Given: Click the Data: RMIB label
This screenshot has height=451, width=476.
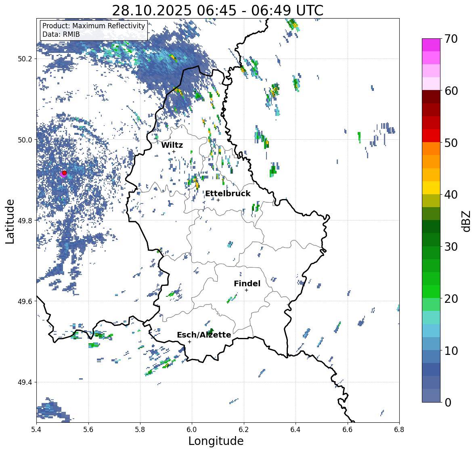Looking at the screenshot, I should tap(61, 34).
